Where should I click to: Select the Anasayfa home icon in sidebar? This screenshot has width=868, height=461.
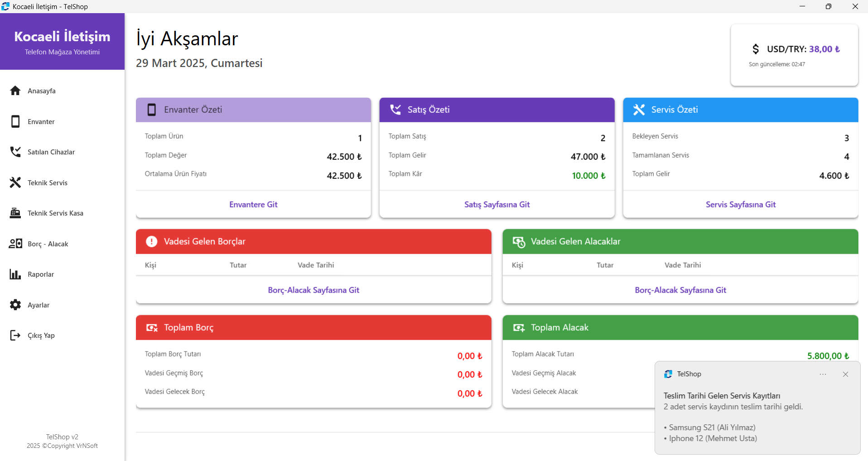point(15,91)
